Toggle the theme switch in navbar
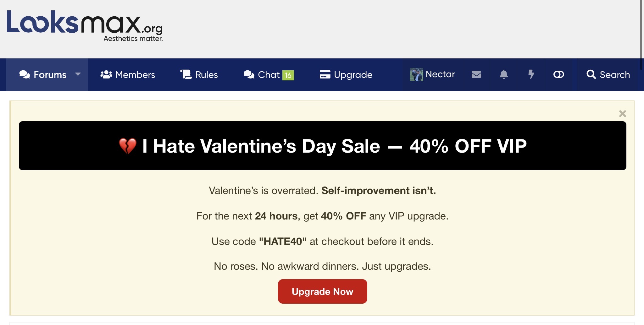The image size is (644, 325). click(558, 74)
